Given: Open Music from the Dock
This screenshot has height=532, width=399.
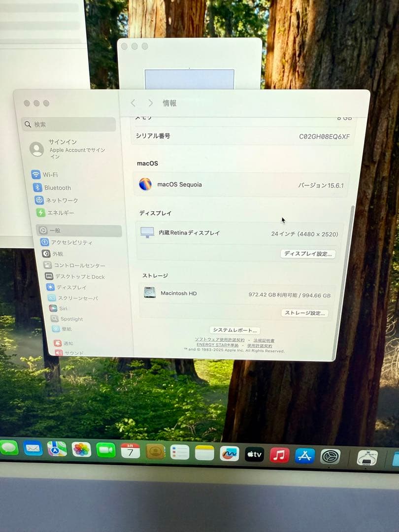Looking at the screenshot, I should [280, 455].
